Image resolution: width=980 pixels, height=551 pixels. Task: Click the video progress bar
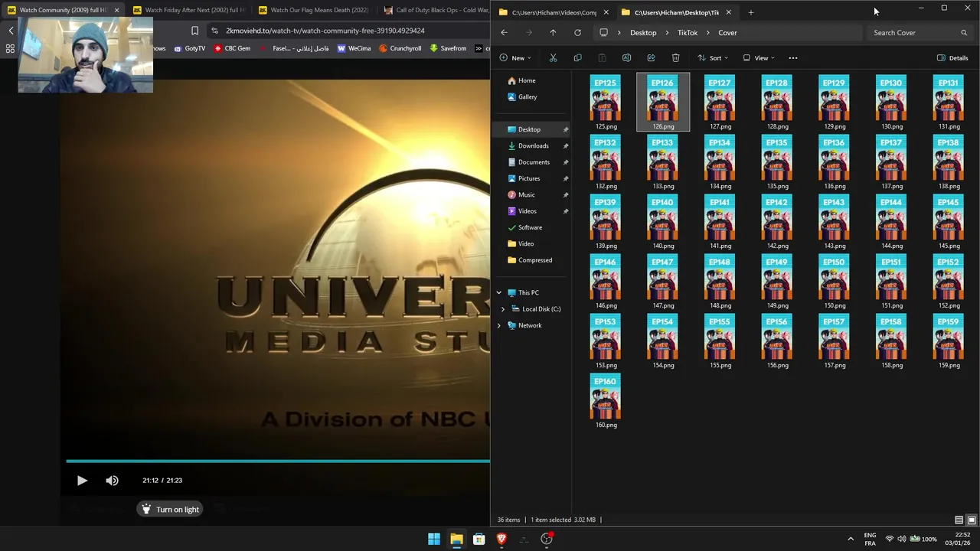click(x=277, y=461)
